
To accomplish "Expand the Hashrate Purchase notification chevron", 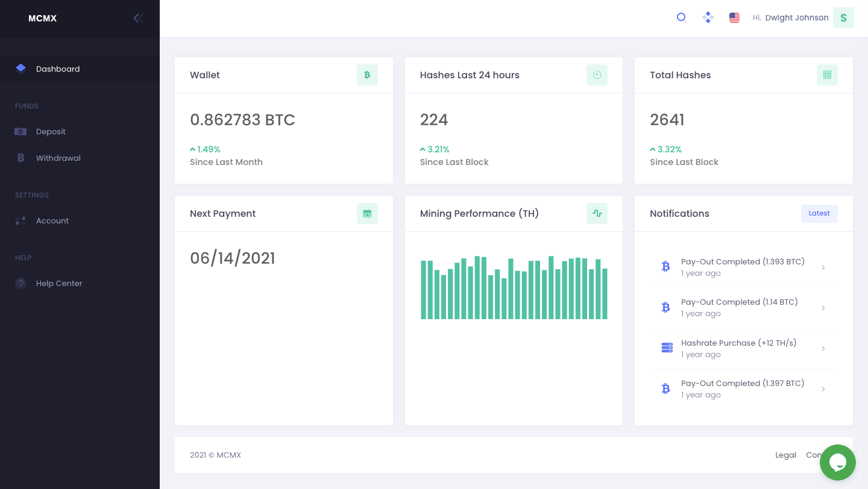I will pyautogui.click(x=823, y=349).
